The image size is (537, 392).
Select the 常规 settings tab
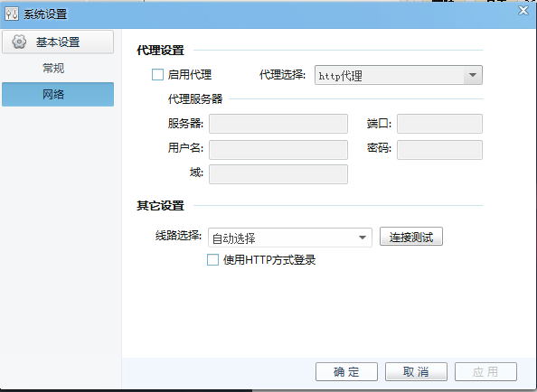point(53,68)
